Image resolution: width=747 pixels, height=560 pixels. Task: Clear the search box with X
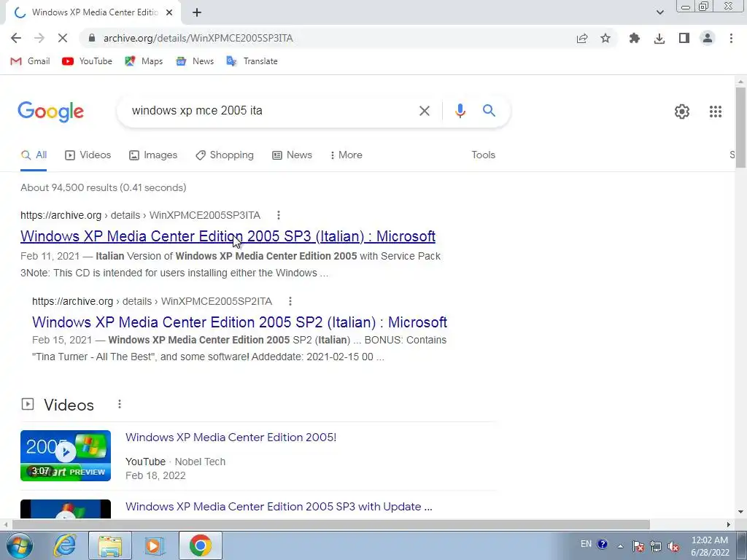pyautogui.click(x=424, y=111)
